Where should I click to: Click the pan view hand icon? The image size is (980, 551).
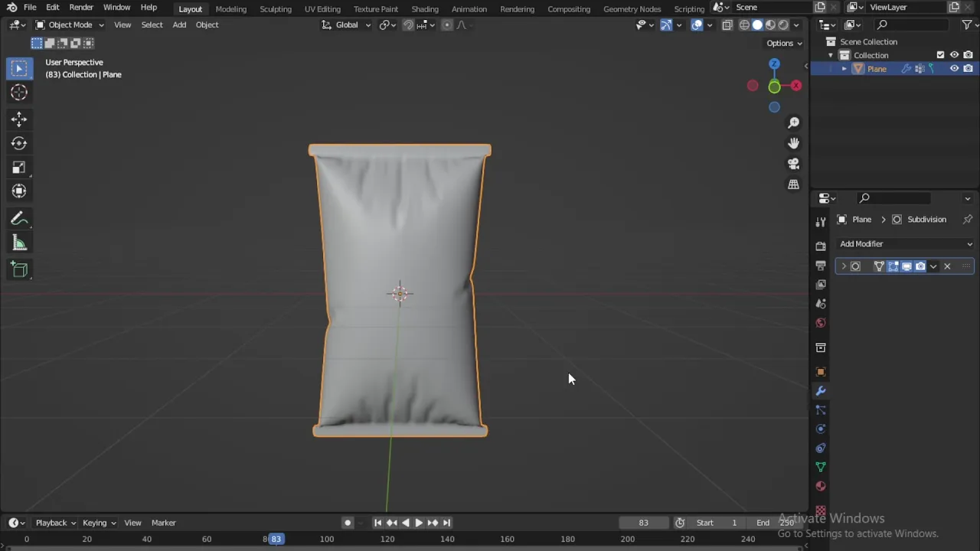pos(794,143)
